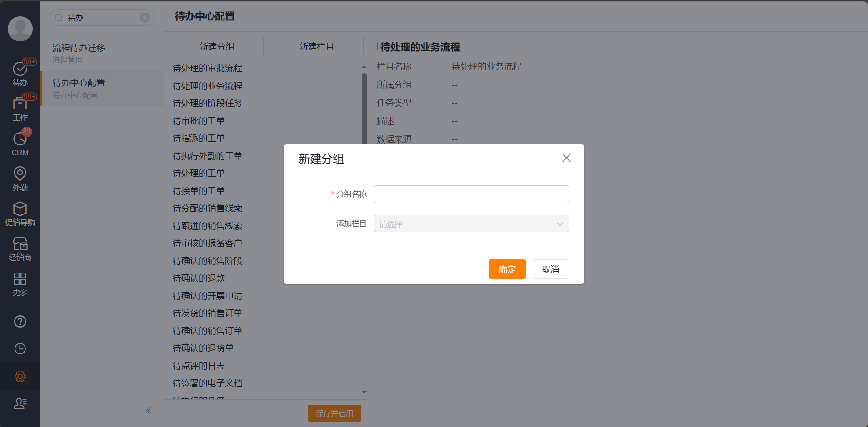Close the 新建分组 dialog
The width and height of the screenshot is (868, 427).
pos(566,158)
